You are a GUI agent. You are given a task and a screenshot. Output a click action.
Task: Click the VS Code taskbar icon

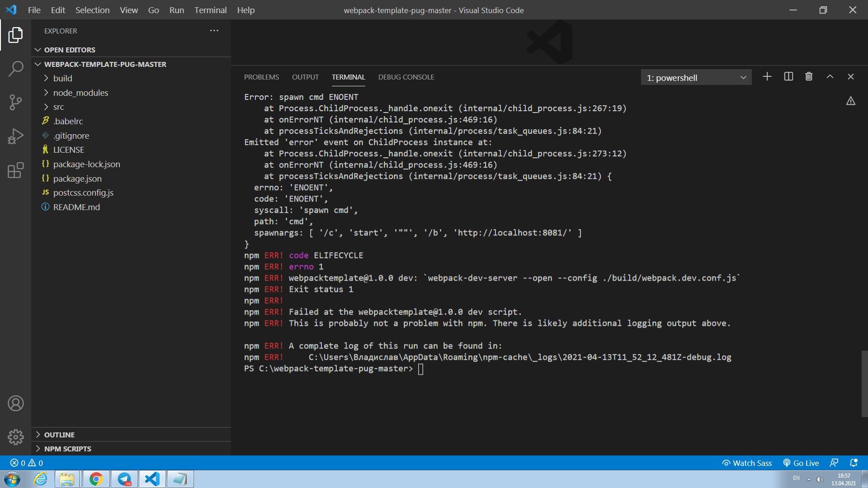point(152,479)
